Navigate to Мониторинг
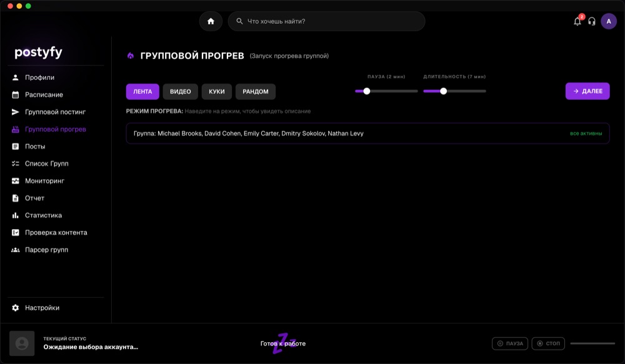Screen dimensions: 625x364 pos(44,181)
